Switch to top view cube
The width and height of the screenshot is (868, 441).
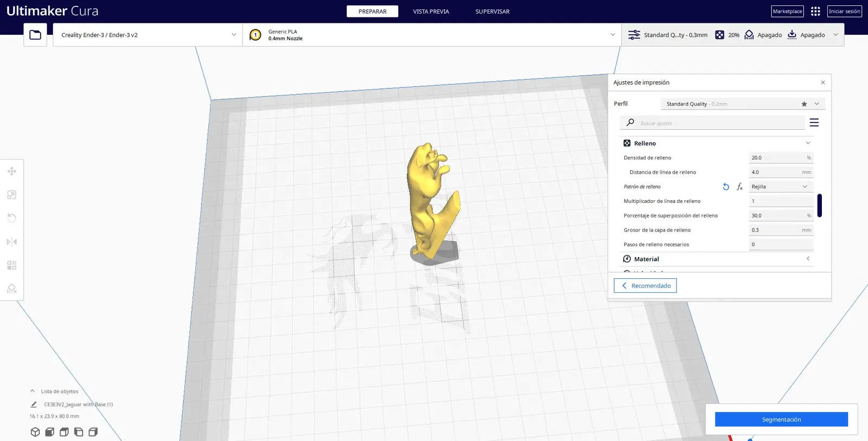click(x=64, y=432)
